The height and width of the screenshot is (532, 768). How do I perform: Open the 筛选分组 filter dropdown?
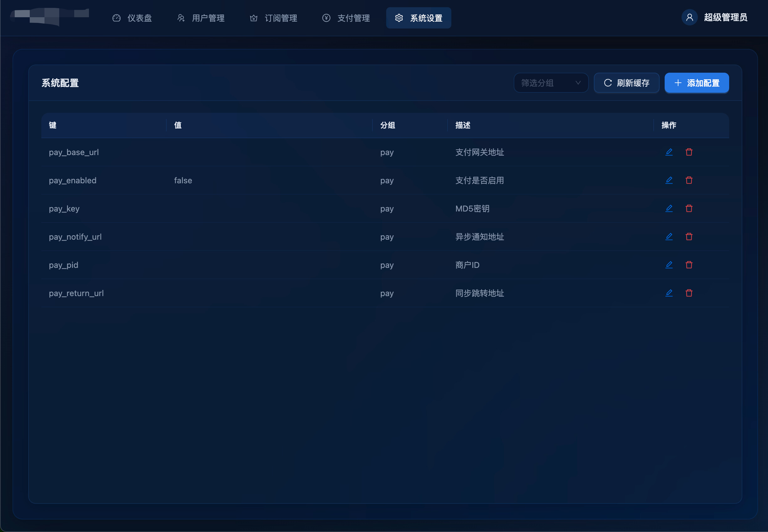551,83
